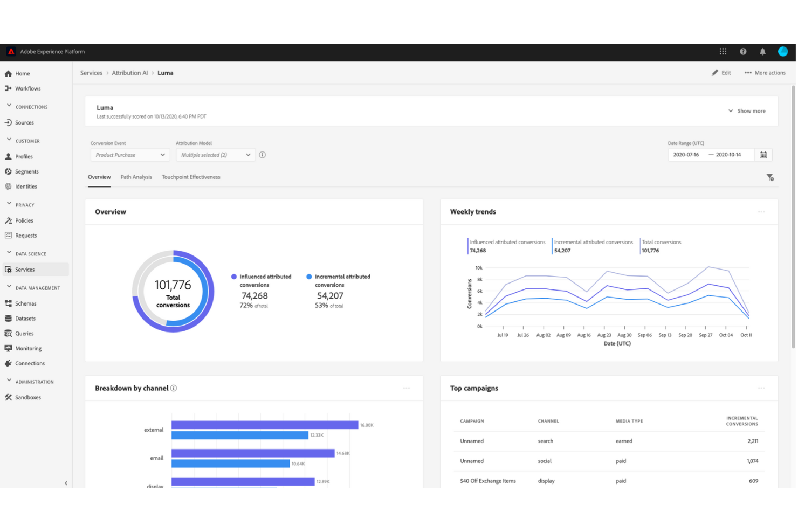798x532 pixels.
Task: Open the Attribution Model dropdown
Action: (216, 155)
